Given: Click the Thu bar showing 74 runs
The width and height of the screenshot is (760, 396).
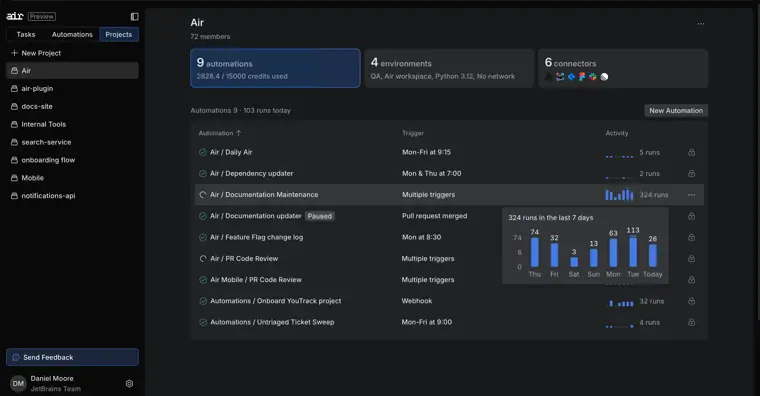Looking at the screenshot, I should pyautogui.click(x=535, y=252).
